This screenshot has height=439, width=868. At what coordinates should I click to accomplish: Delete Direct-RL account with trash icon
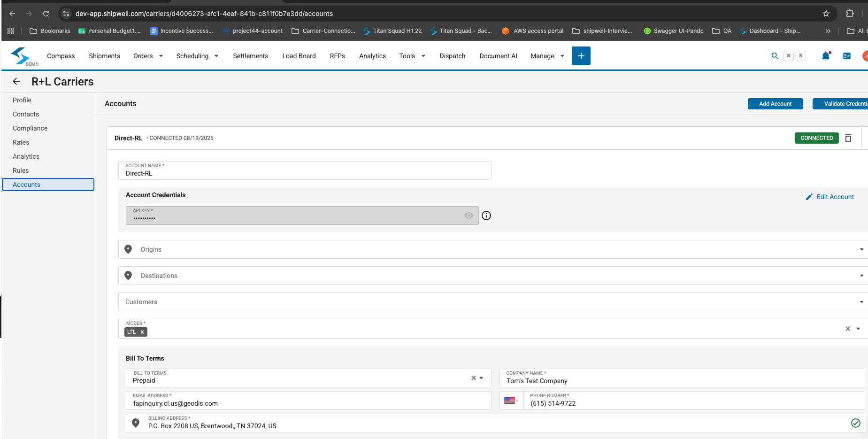click(x=848, y=138)
